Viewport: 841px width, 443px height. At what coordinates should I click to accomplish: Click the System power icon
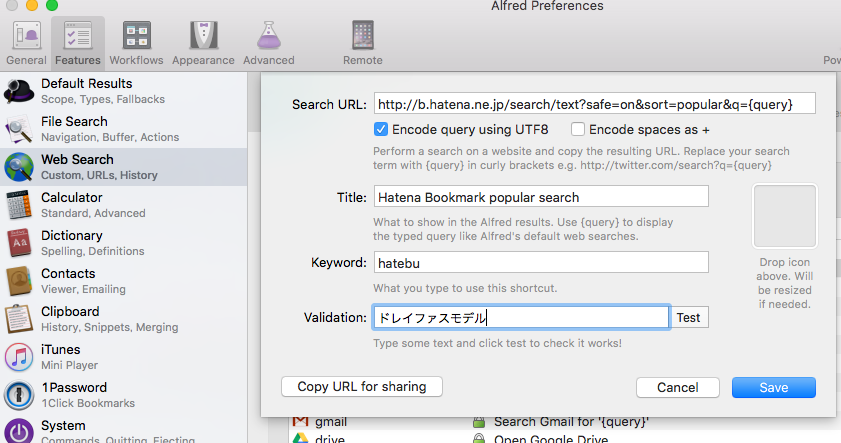19,432
